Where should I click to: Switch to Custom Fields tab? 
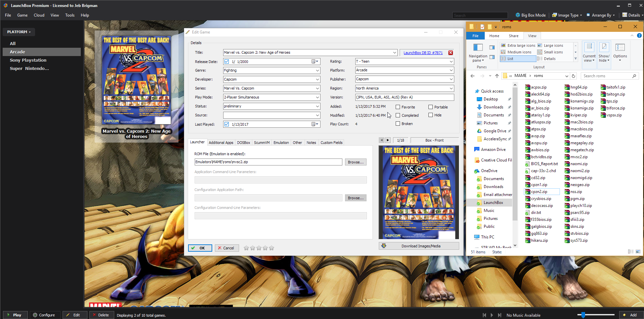click(x=331, y=143)
